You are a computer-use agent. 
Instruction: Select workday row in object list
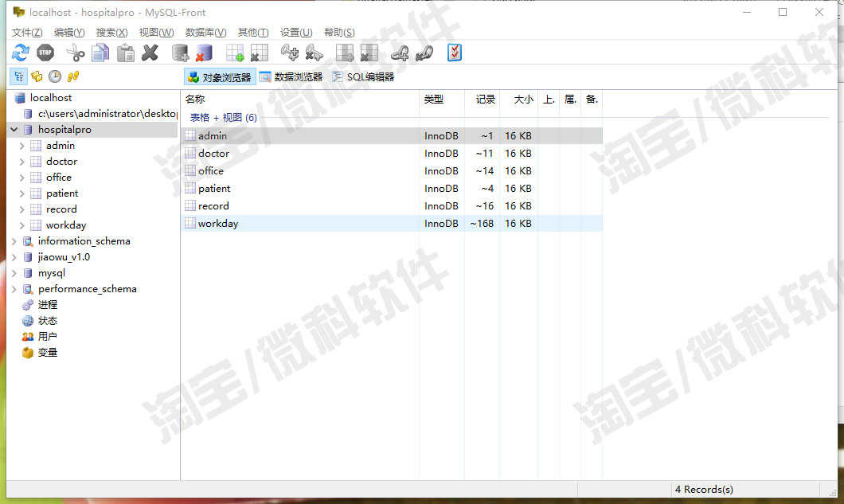coord(393,224)
